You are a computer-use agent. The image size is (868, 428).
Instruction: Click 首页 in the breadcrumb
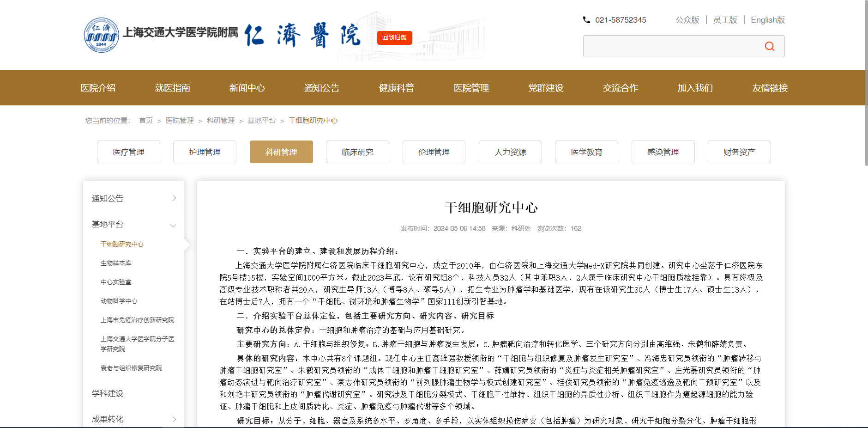click(x=146, y=121)
